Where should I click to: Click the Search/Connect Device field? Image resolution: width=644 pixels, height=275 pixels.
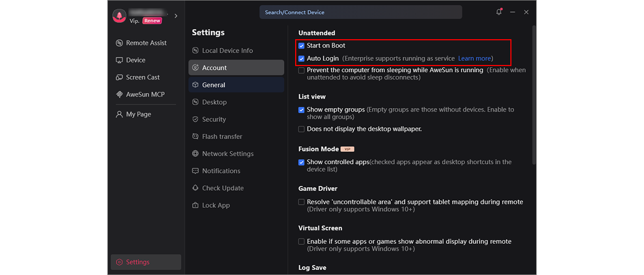tap(361, 12)
